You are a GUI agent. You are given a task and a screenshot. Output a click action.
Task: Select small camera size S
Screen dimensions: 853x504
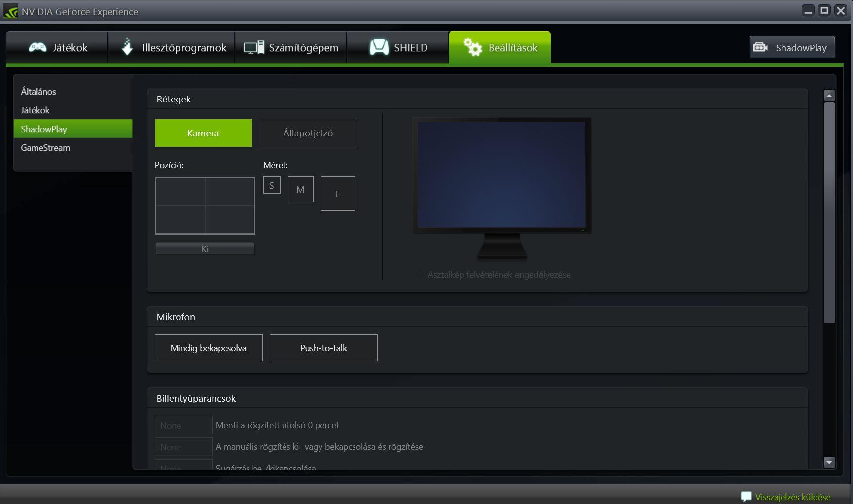point(272,185)
